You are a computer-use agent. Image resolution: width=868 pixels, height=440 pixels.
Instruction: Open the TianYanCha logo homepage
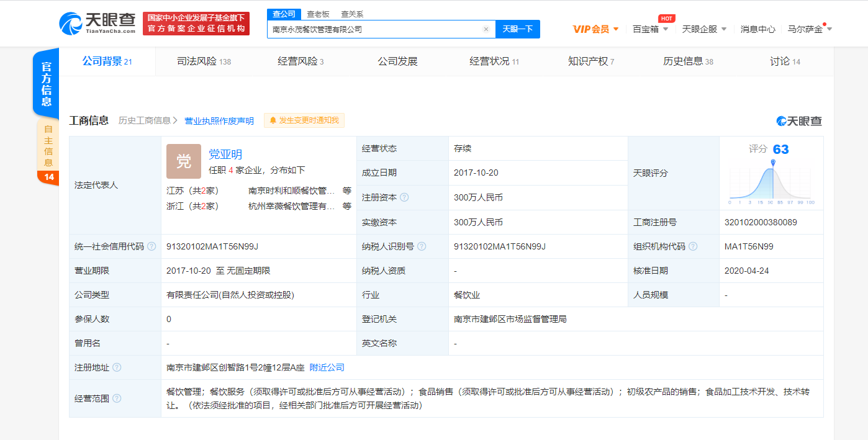[x=97, y=24]
